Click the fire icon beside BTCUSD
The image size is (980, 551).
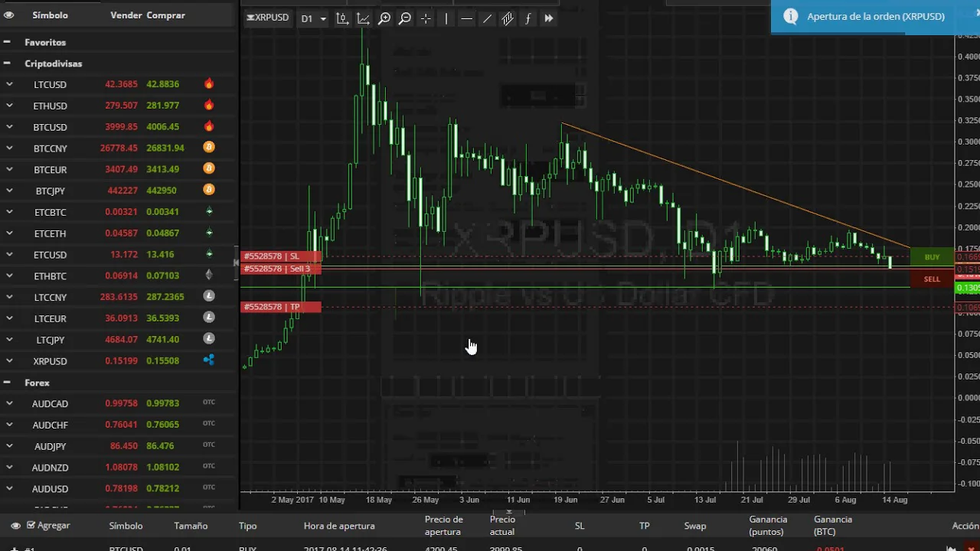(208, 126)
